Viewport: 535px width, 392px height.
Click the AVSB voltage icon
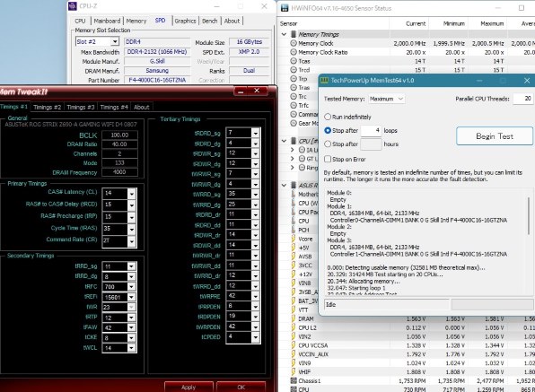[294, 257]
